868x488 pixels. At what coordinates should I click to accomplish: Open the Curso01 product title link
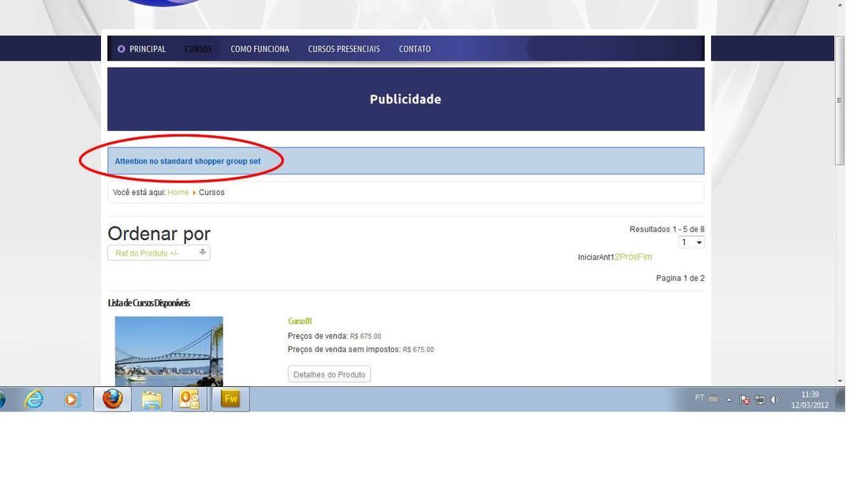pos(300,321)
